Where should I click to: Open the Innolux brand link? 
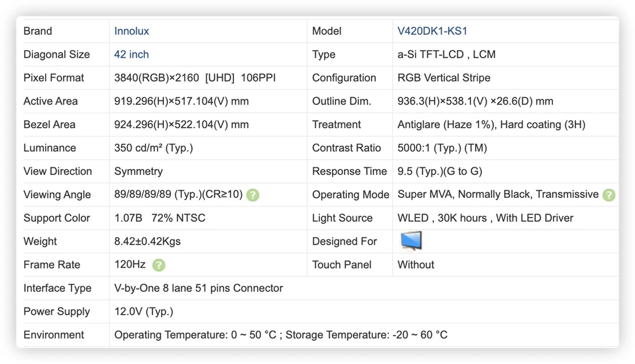click(x=132, y=31)
